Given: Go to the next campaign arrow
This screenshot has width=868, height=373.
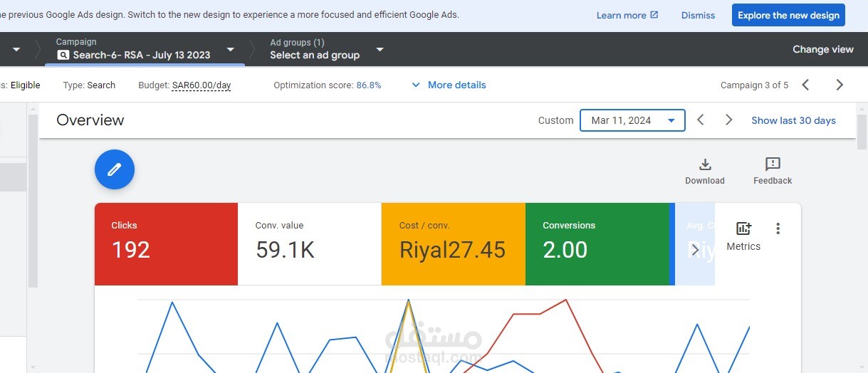Looking at the screenshot, I should click(x=840, y=85).
